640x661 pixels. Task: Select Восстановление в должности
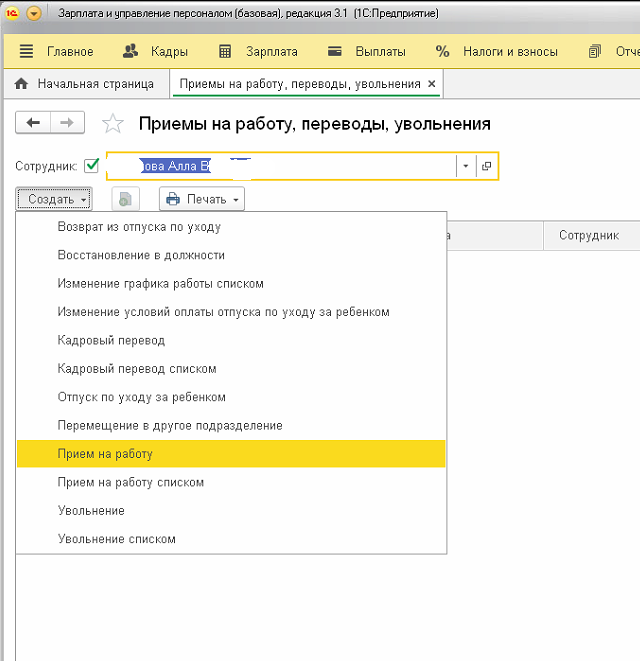pos(231,255)
